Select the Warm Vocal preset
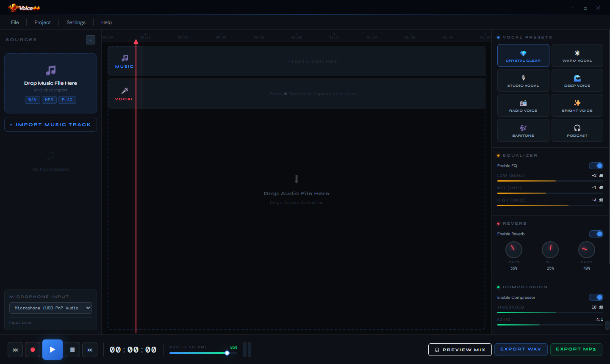Screen dimensions: 610x364 577,55
